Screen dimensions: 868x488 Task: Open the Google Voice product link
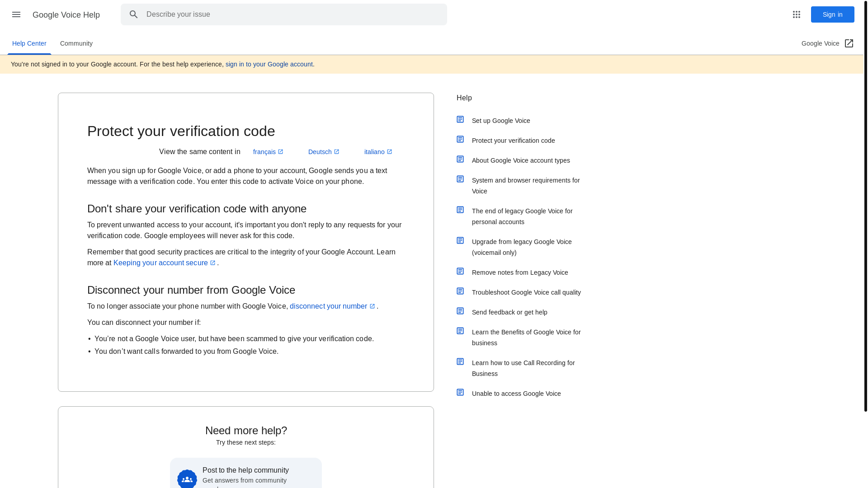pos(827,43)
